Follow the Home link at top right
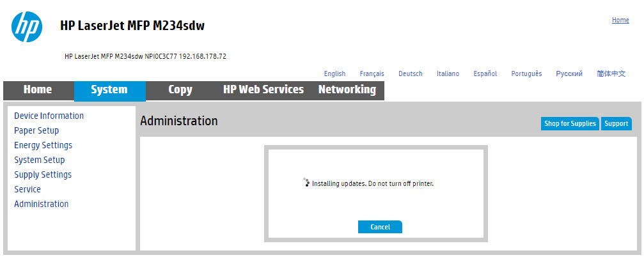Viewport: 644px width, 262px height. [620, 20]
